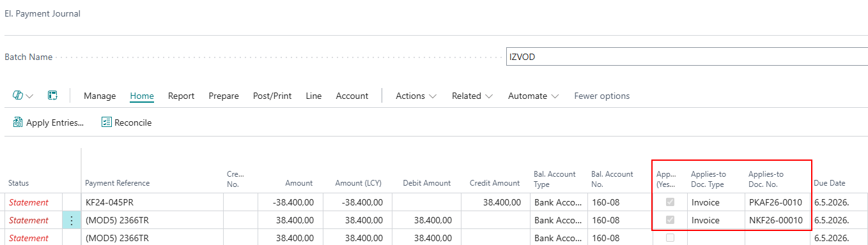This screenshot has width=868, height=245.
Task: Open the Post/Print menu
Action: click(272, 96)
